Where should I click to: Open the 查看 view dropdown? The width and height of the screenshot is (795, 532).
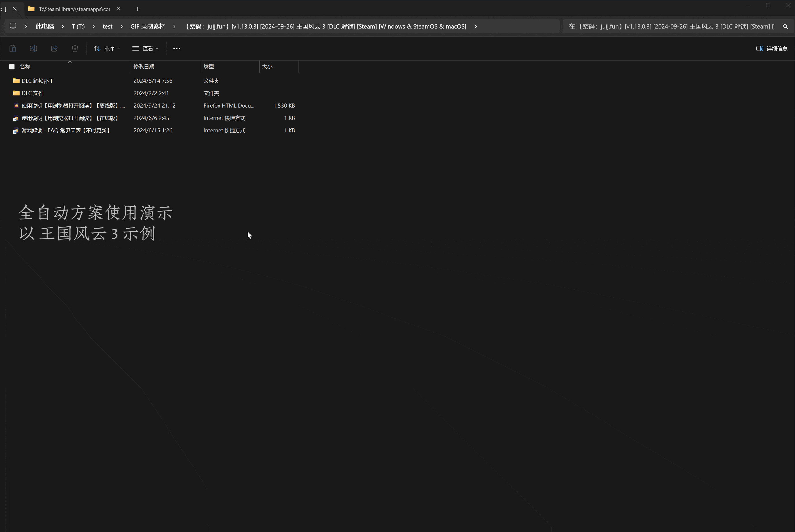click(145, 48)
